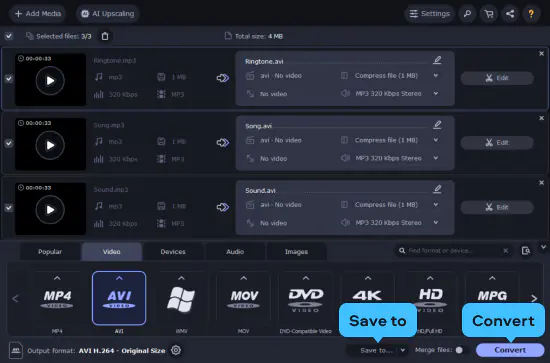This screenshot has height=363, width=550.
Task: Click the search magnifier icon in top toolbar
Action: 467,14
